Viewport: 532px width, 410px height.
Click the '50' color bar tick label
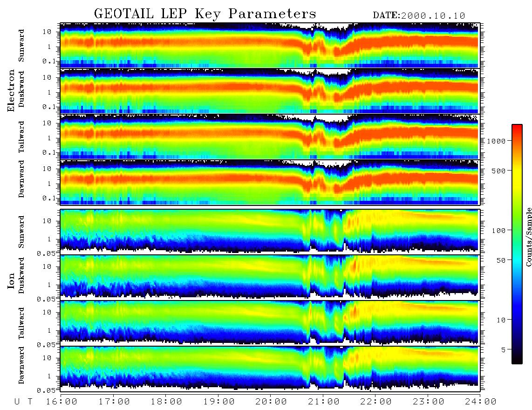click(x=501, y=260)
